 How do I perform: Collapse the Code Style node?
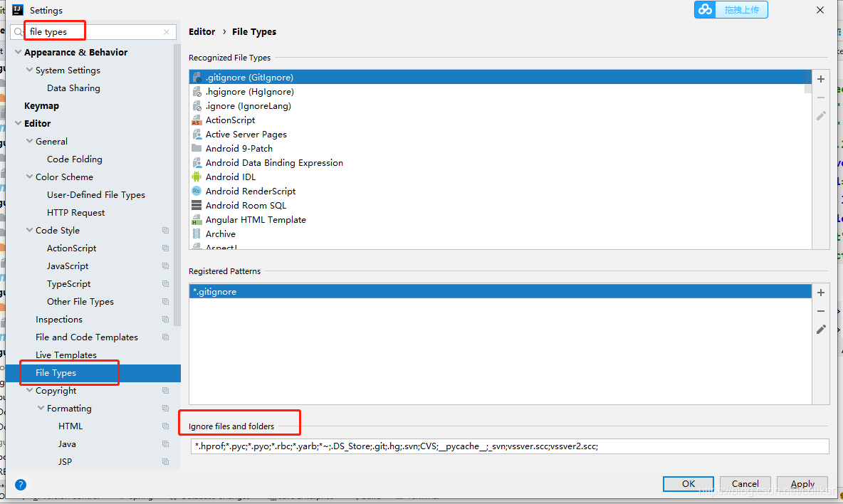(x=30, y=230)
